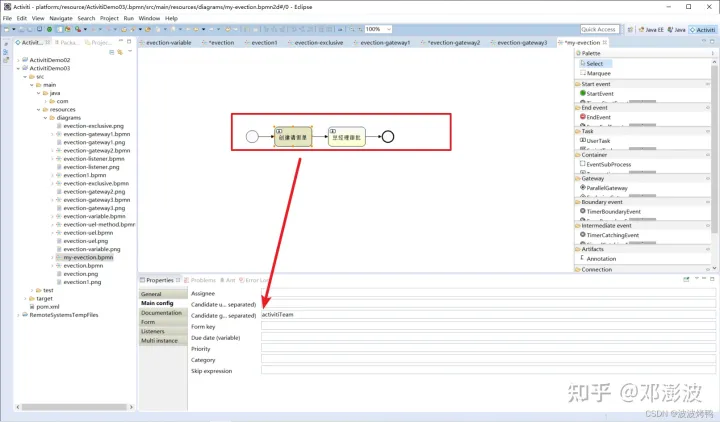Click the Assignee input field
The height and width of the screenshot is (422, 720).
[x=485, y=294]
